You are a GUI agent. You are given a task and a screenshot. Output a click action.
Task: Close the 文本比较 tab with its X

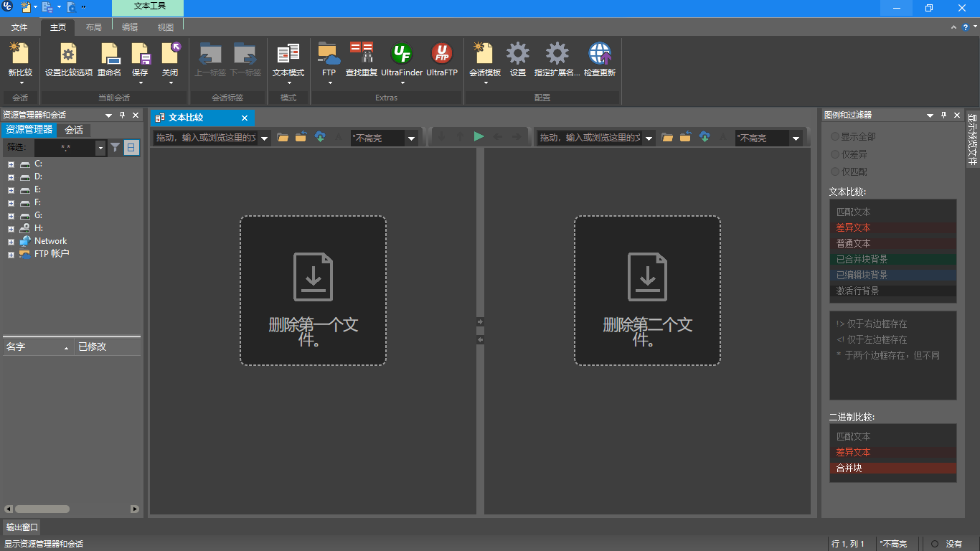(245, 118)
